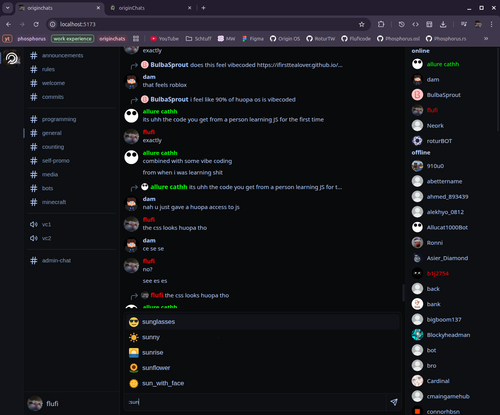Click the chat messages scrollbar
The width and height of the screenshot is (500, 415).
[x=403, y=293]
